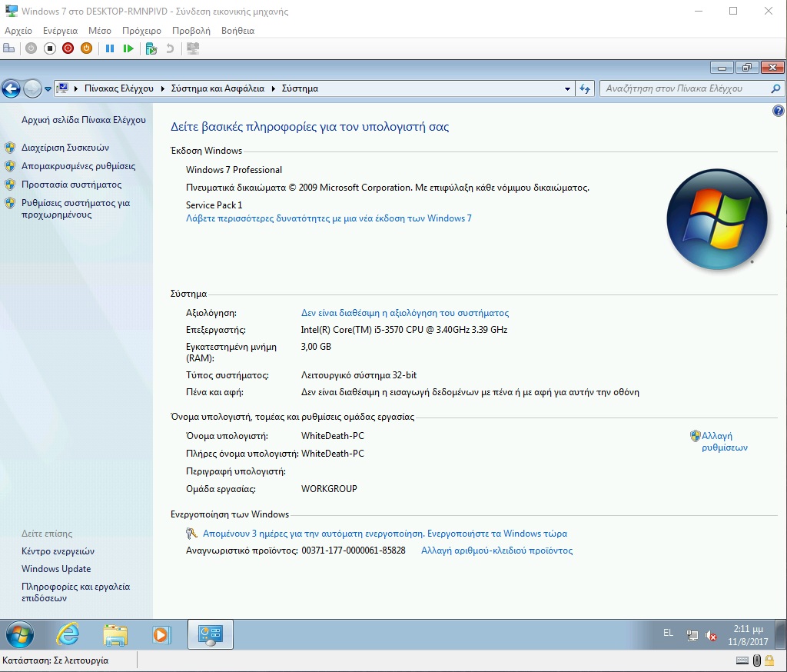Open the Μέσο menu

click(x=100, y=31)
